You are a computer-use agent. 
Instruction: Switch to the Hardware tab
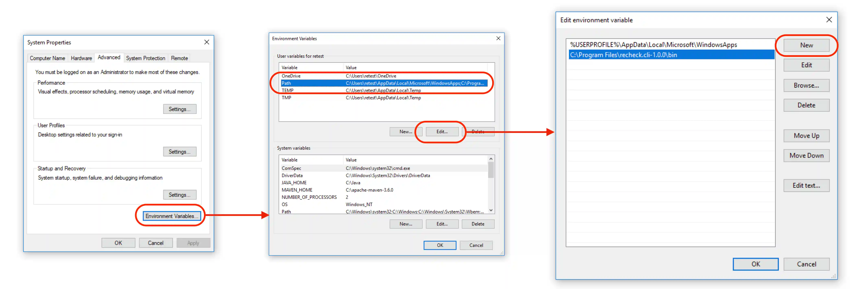click(x=81, y=58)
